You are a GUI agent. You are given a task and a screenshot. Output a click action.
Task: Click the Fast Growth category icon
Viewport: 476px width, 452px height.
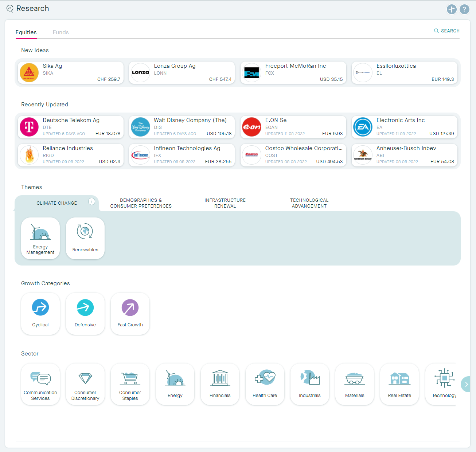click(x=130, y=314)
